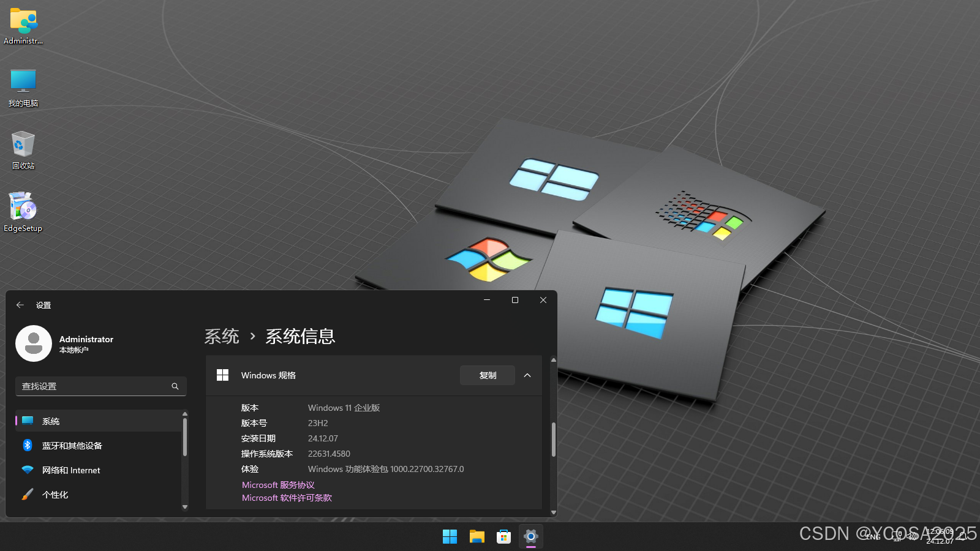Click the sidebar scroll-up arrow
The height and width of the screenshot is (551, 980).
(x=185, y=414)
